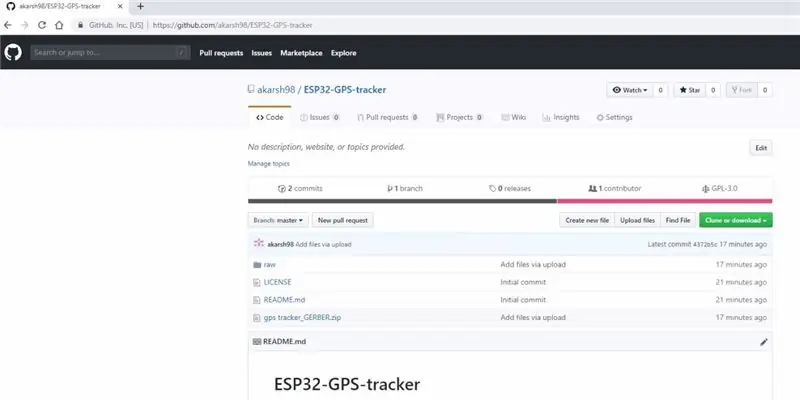The height and width of the screenshot is (400, 800).
Task: Click the Fork button
Action: (742, 90)
